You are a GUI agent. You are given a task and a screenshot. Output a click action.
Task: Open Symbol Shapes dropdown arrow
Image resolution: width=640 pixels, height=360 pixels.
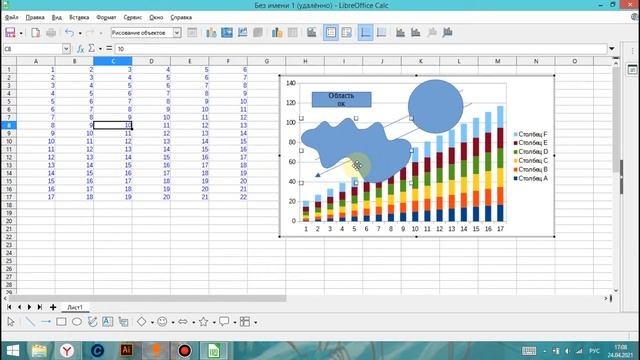173,322
